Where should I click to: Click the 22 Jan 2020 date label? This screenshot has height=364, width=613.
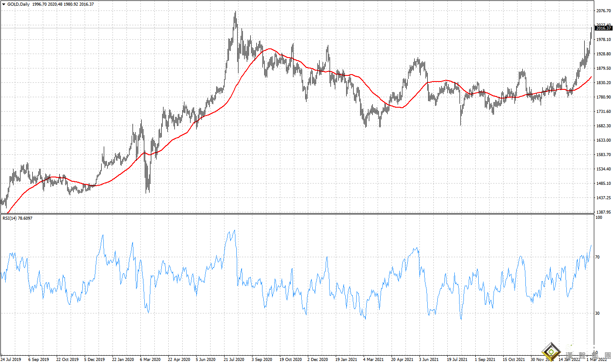tap(122, 360)
